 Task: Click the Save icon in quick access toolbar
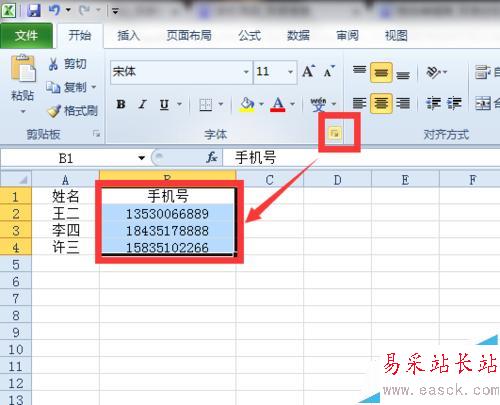[34, 10]
